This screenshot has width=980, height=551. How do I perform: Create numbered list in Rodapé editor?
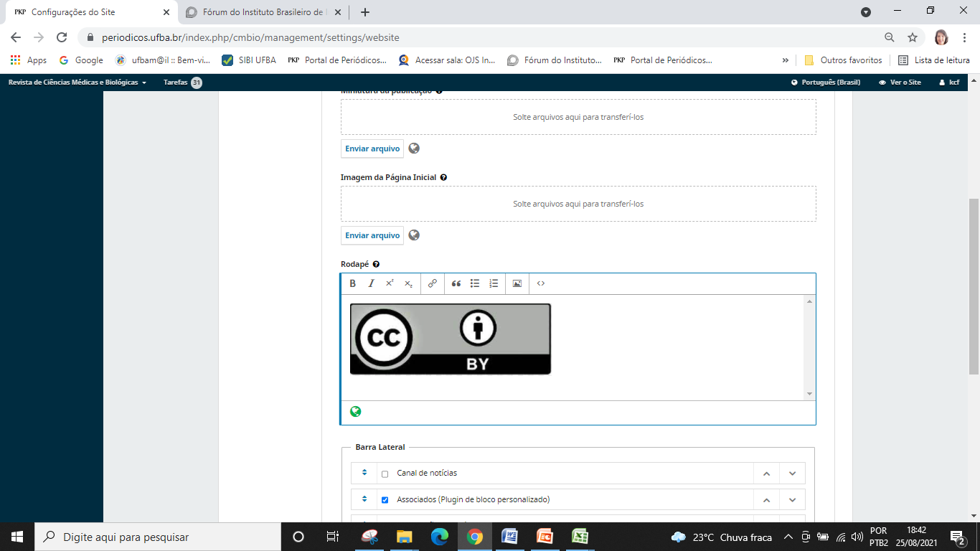(x=494, y=283)
